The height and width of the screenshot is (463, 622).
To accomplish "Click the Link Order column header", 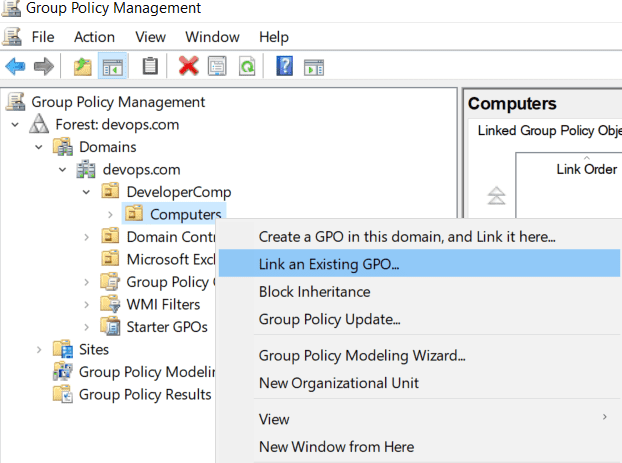I will pos(586,169).
